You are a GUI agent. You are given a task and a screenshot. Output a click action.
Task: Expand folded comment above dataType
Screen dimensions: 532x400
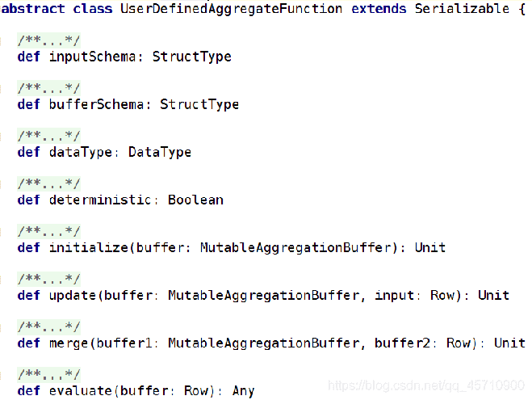pos(49,137)
